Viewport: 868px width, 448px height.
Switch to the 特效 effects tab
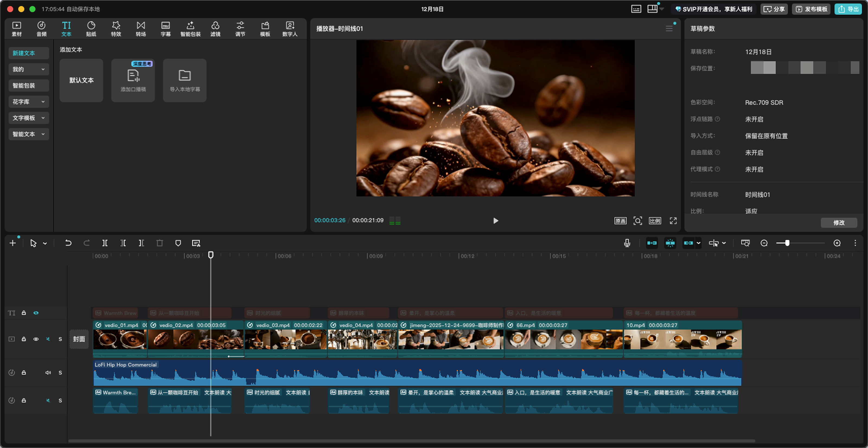pyautogui.click(x=116, y=29)
